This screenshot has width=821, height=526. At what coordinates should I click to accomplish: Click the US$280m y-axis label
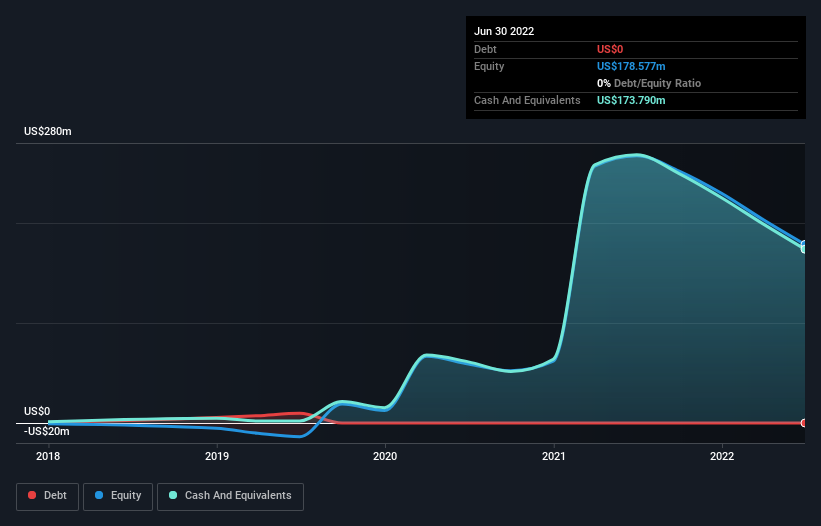pos(48,131)
